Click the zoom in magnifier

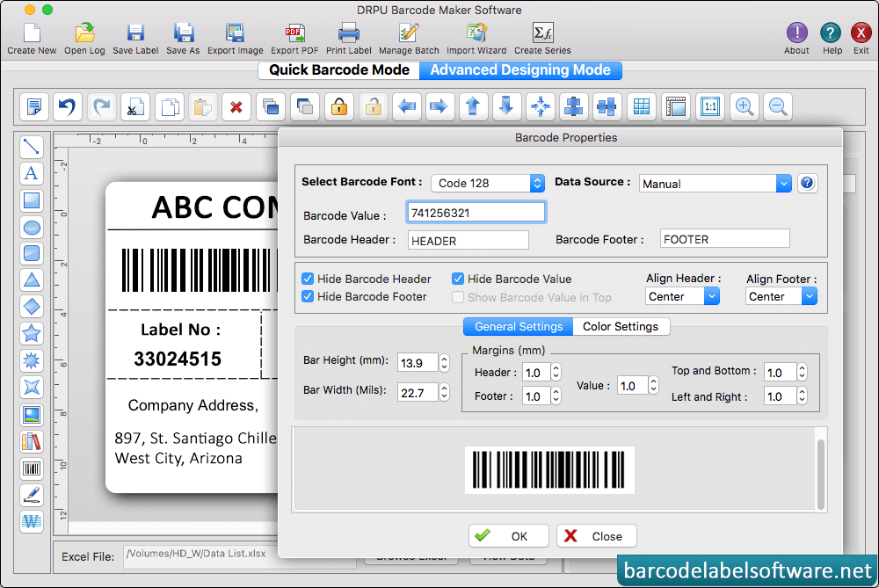744,106
